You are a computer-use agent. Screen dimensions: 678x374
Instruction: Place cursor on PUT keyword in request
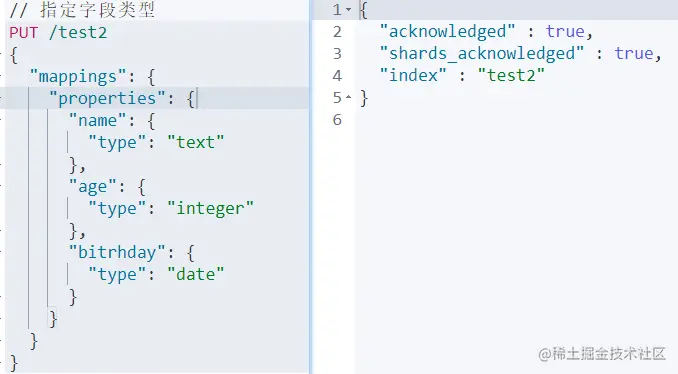23,33
